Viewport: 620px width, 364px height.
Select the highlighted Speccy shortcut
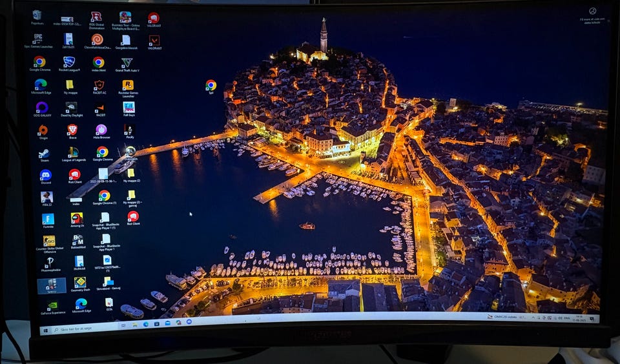52,286
